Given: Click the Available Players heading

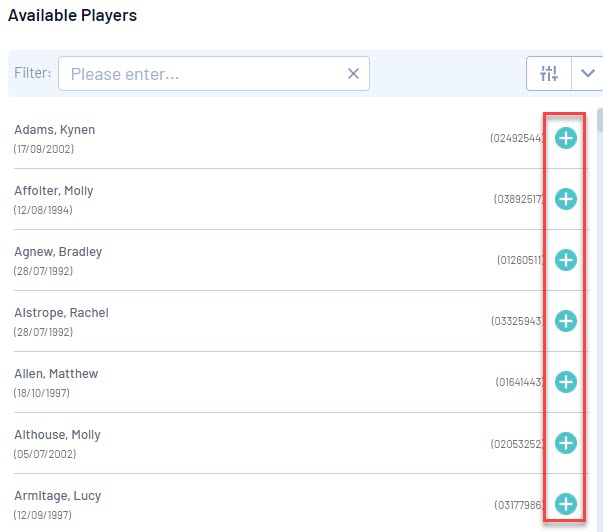Looking at the screenshot, I should point(72,16).
